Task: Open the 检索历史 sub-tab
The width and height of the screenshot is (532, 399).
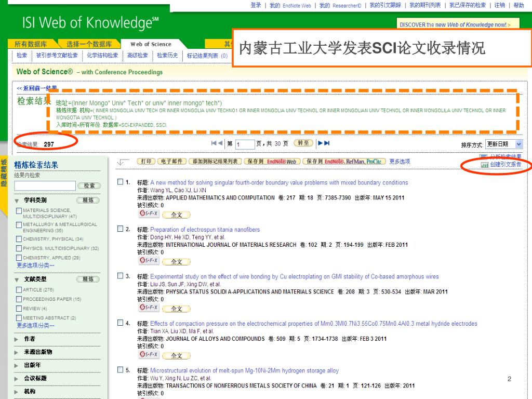Action: 167,55
